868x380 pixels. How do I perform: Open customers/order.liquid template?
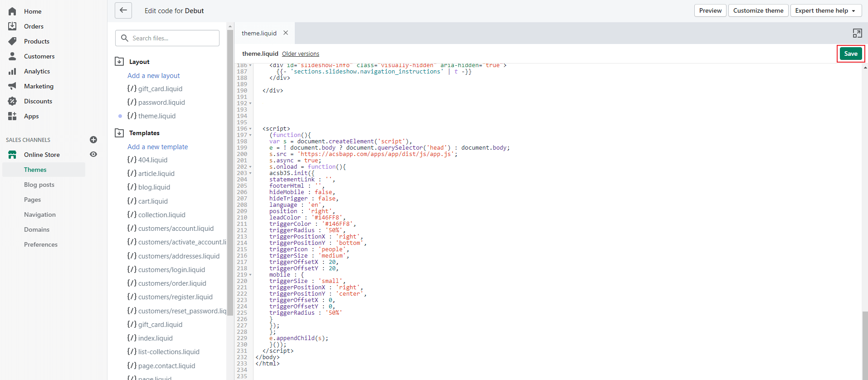167,283
